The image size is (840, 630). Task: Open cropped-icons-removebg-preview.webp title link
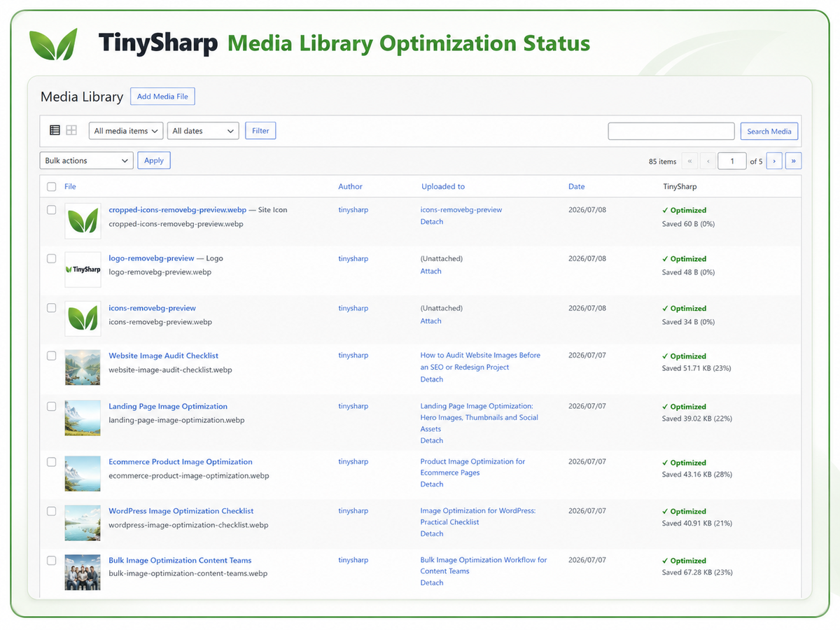click(177, 210)
